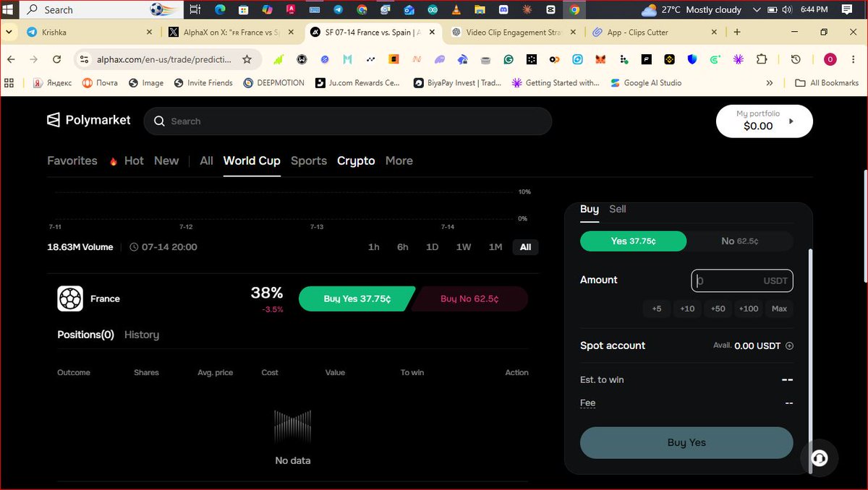Viewport: 868px width, 490px height.
Task: Open the Chrome Extensions puzzle icon
Action: tap(762, 59)
